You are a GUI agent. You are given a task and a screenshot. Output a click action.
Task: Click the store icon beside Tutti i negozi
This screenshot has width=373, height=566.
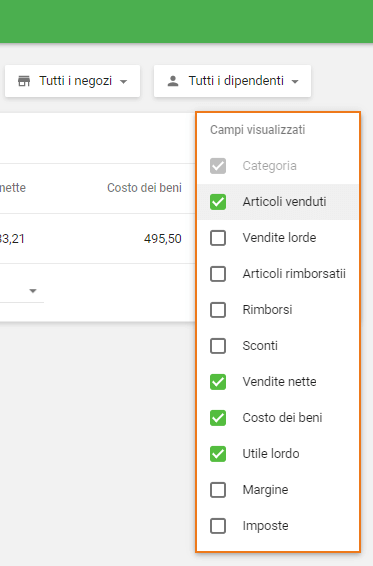[x=24, y=81]
